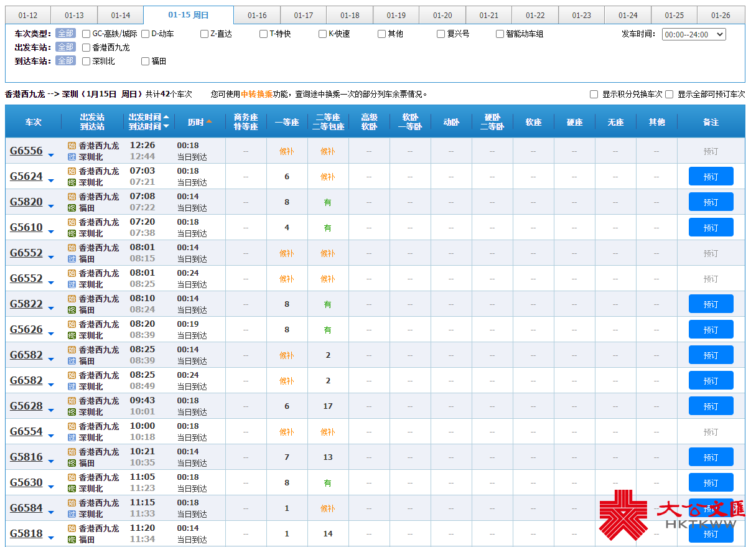Open the 发车时间 time range dropdown
The width and height of the screenshot is (756, 547).
point(694,35)
